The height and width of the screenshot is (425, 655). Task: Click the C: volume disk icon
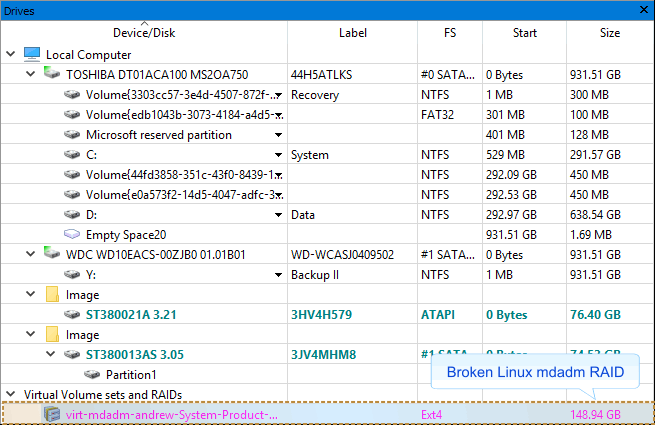(72, 154)
